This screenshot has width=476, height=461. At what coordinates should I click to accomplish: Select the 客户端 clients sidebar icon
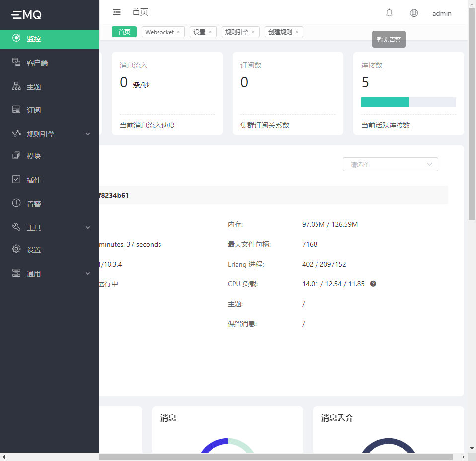click(15, 62)
